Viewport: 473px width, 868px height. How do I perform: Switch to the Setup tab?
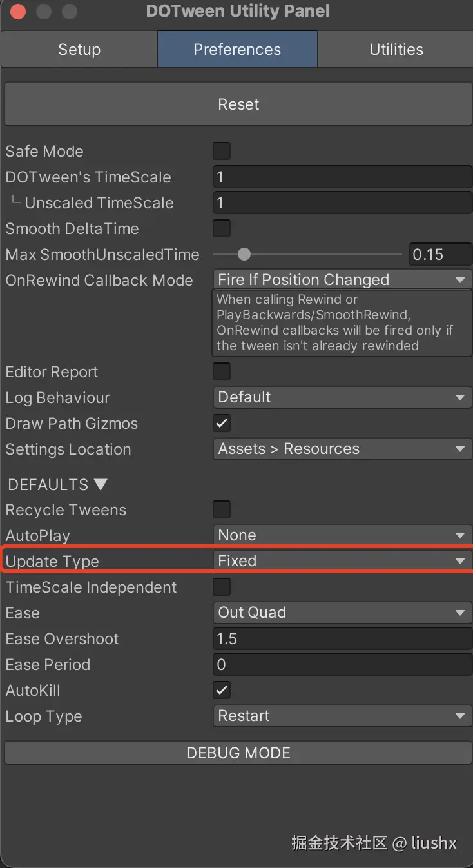click(79, 50)
